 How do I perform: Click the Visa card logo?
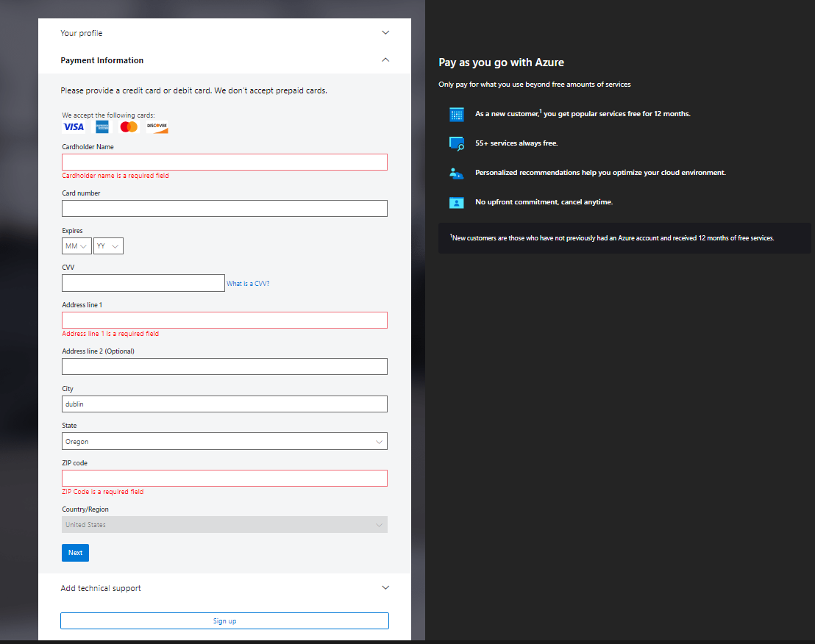click(74, 127)
